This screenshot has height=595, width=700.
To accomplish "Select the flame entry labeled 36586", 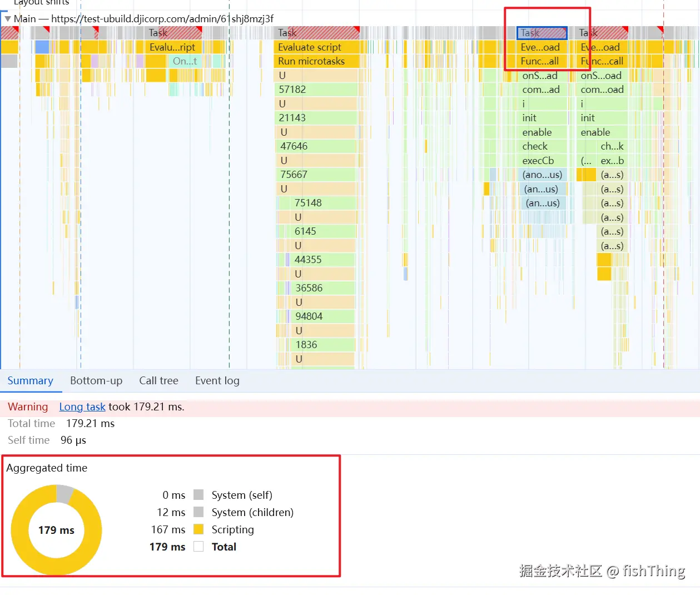I will pyautogui.click(x=324, y=288).
